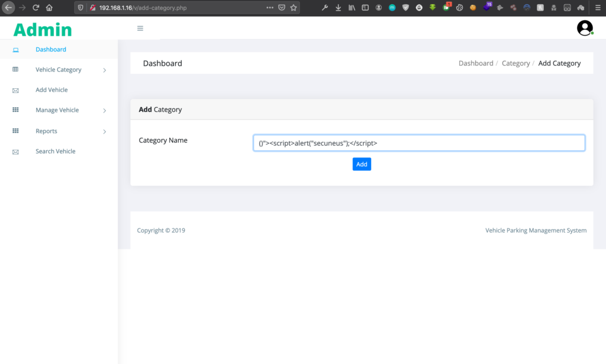This screenshot has height=364, width=606.
Task: Click the browser reload icon
Action: (36, 8)
